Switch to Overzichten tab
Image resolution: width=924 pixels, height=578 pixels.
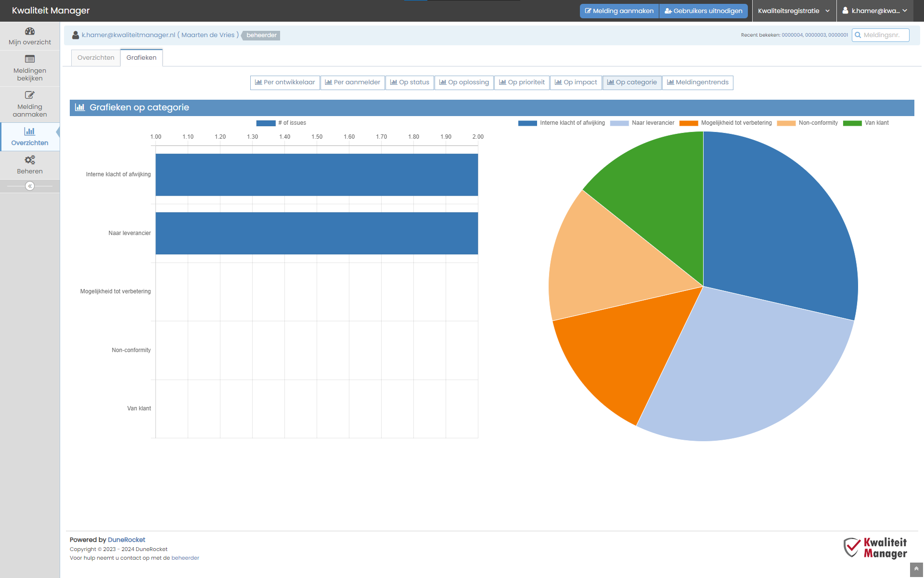coord(96,58)
